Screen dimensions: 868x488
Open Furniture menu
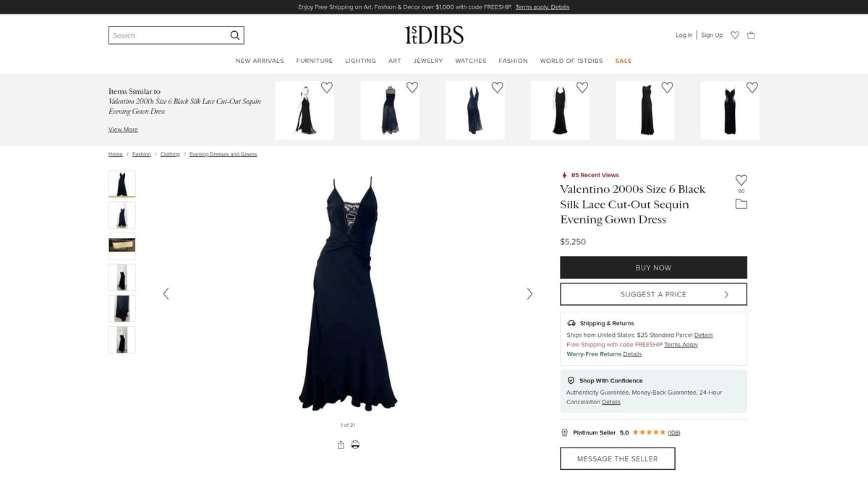point(315,61)
